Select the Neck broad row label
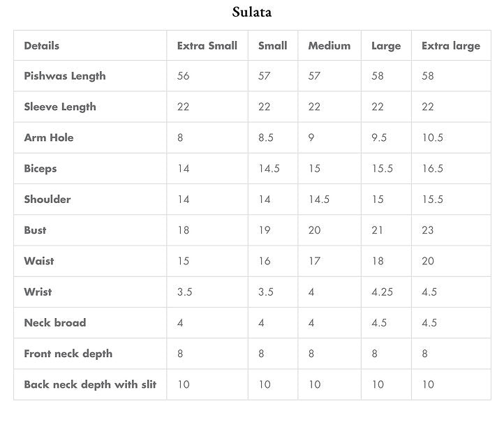The image size is (504, 422). [x=55, y=323]
